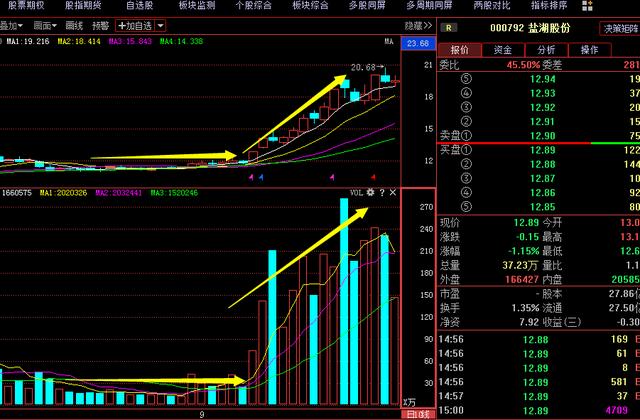The width and height of the screenshot is (640, 420).
Task: Toggle the 日线 period button at bottom
Action: coord(415,414)
